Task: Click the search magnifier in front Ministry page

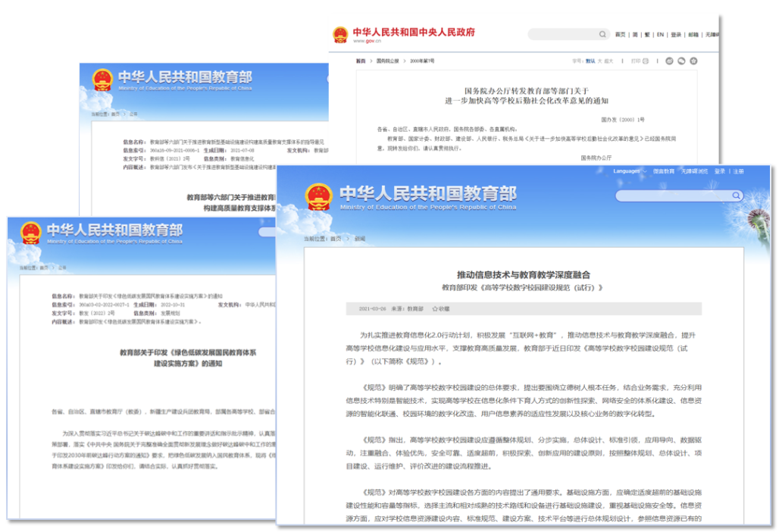Action: tap(735, 196)
